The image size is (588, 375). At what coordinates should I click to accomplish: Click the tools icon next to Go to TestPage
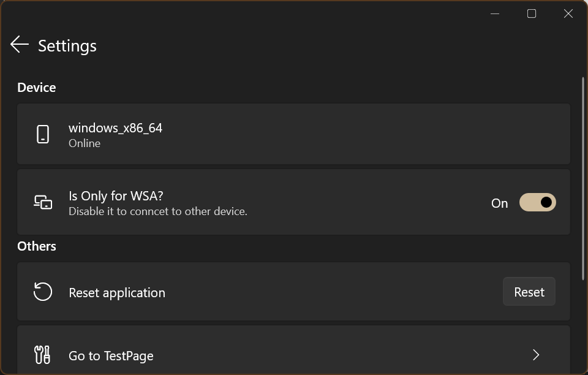tap(43, 355)
